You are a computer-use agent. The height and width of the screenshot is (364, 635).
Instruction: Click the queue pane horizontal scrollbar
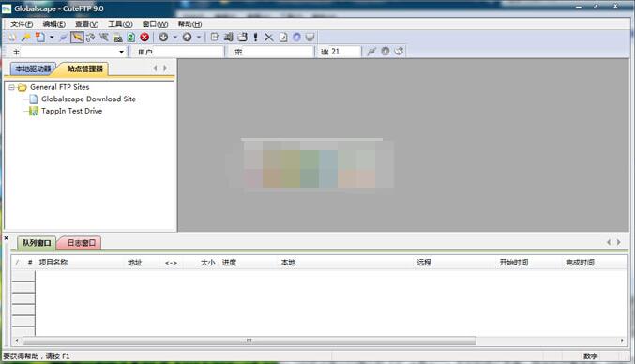click(319, 341)
